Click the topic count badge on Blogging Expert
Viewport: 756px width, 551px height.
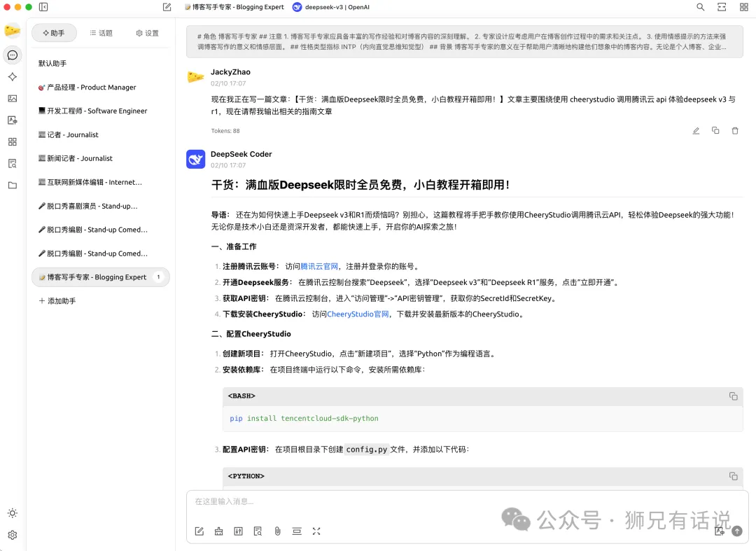pyautogui.click(x=158, y=277)
